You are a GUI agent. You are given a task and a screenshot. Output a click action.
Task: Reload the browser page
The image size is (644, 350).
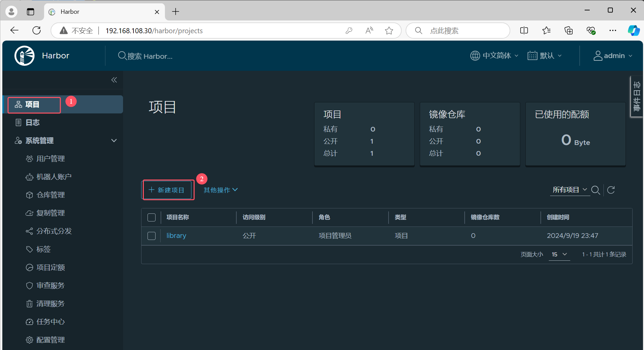(37, 31)
